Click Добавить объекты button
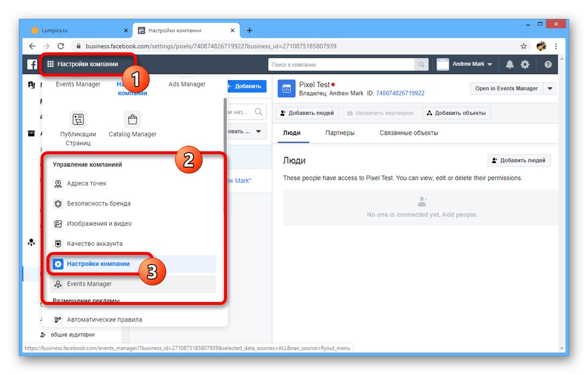 point(456,113)
